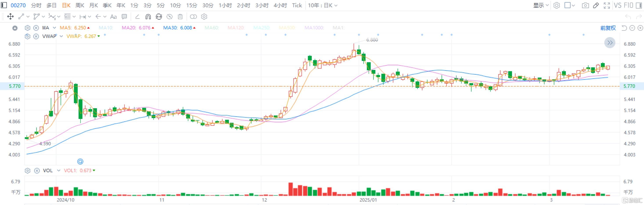Collapse indicators with the round up-arrow icon
The height and width of the screenshot is (205, 644).
click(x=15, y=28)
